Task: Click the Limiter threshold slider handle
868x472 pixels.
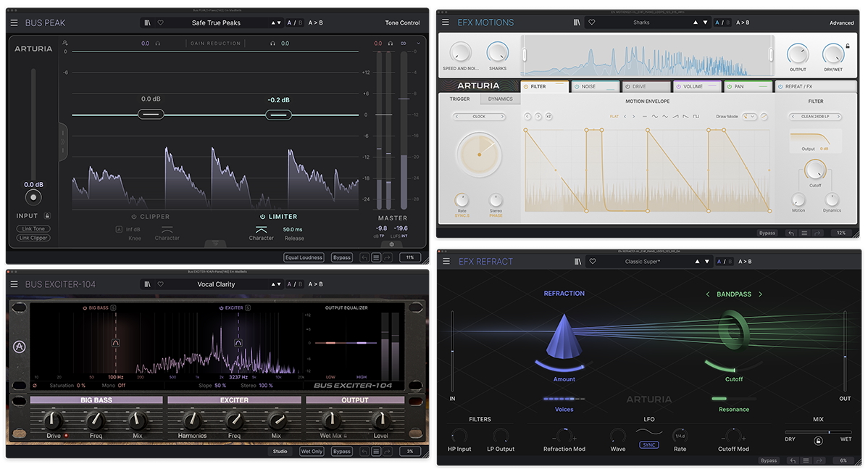Action: point(278,115)
